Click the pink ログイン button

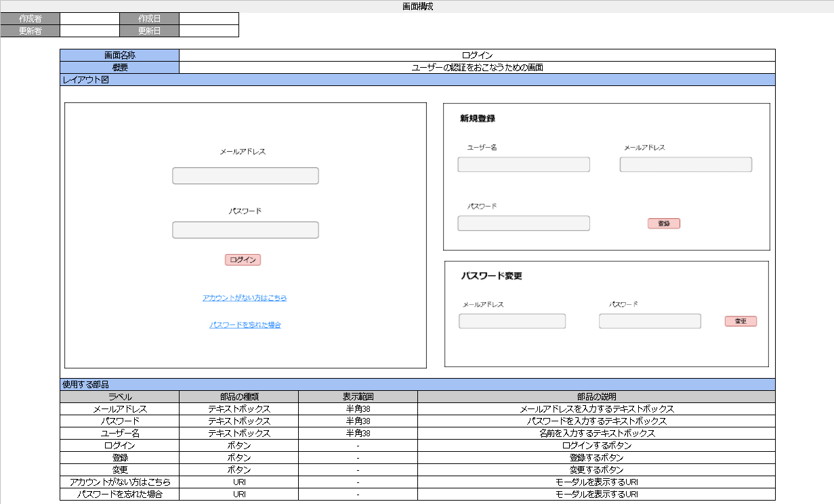pos(243,260)
